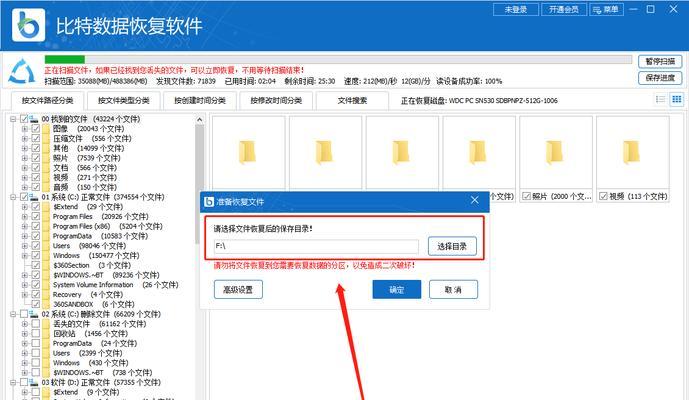Screen dimensions: 689x400
Task: Click drive icon for 03 软件 (D:) 正常文件
Action: (34, 382)
